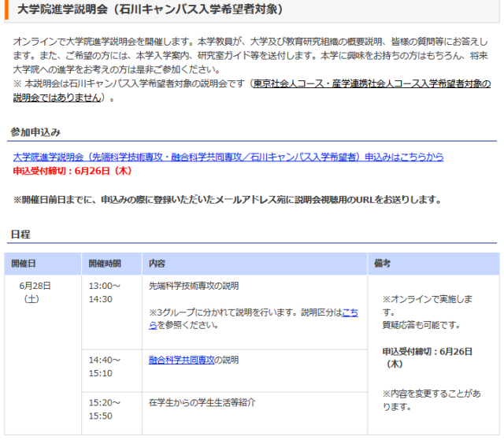Click the 13:00～14:30 time cell
This screenshot has height=440, width=504.
[105, 292]
